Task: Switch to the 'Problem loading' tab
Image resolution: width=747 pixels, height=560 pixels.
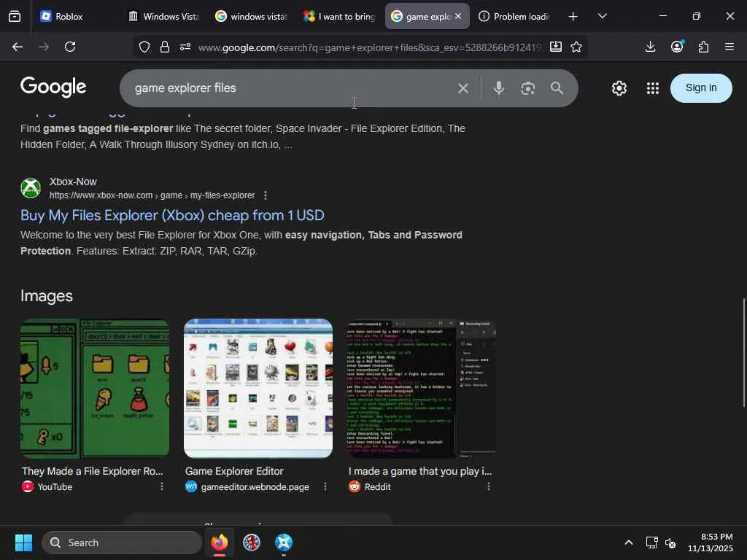Action: [514, 17]
